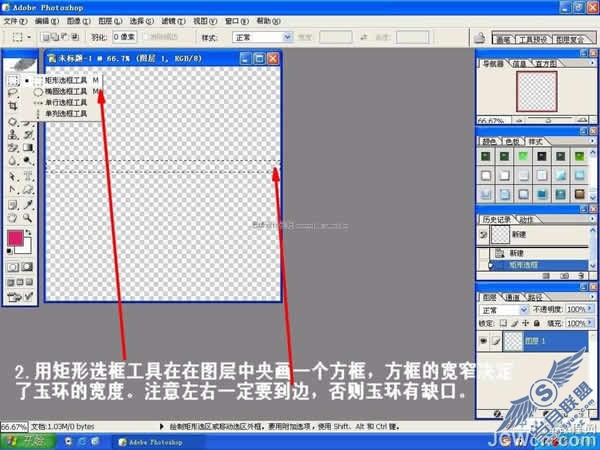
Task: Select the Lasso tool
Action: (x=13, y=93)
